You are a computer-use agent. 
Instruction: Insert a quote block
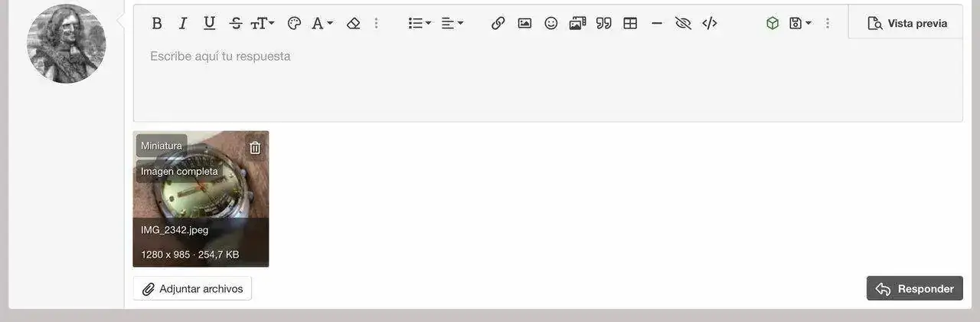pos(604,23)
